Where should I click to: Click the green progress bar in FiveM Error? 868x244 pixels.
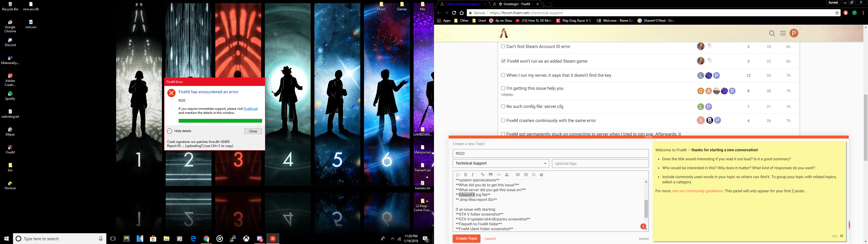pos(220,121)
